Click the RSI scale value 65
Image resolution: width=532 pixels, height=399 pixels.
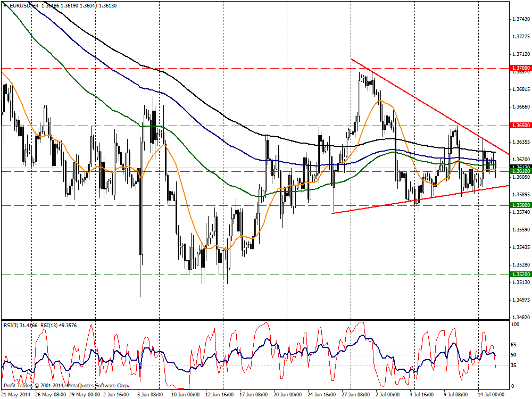pos(514,345)
